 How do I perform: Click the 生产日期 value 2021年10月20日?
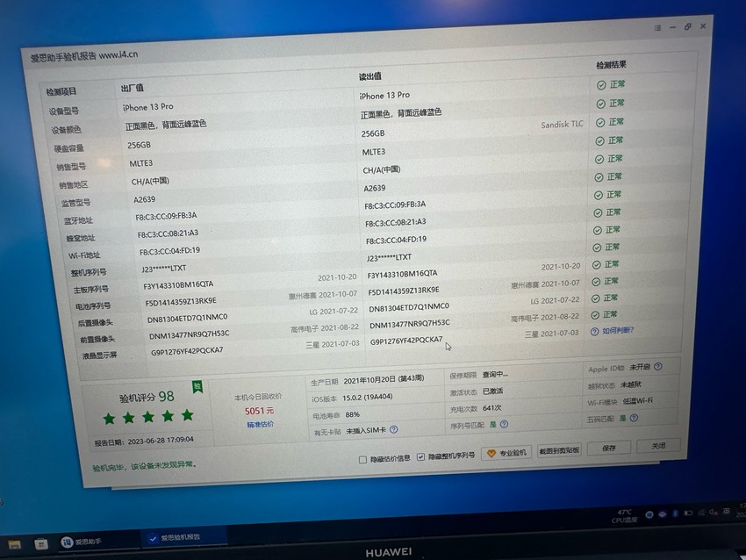[x=384, y=379]
